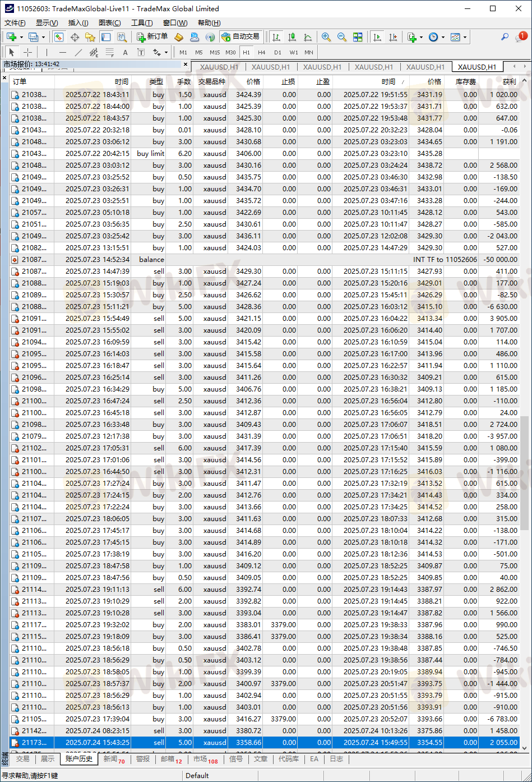532x782 pixels.
Task: Switch to bar chart icon
Action: 276,37
